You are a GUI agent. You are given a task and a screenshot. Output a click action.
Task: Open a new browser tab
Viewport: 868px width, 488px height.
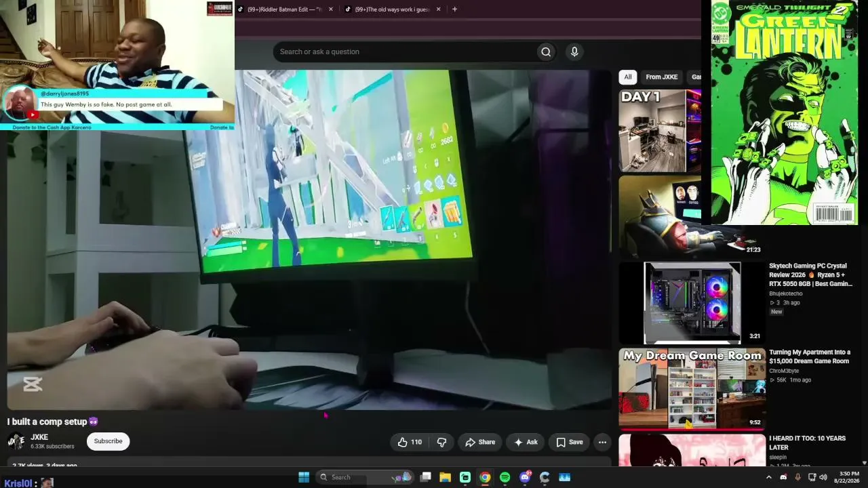tap(454, 9)
